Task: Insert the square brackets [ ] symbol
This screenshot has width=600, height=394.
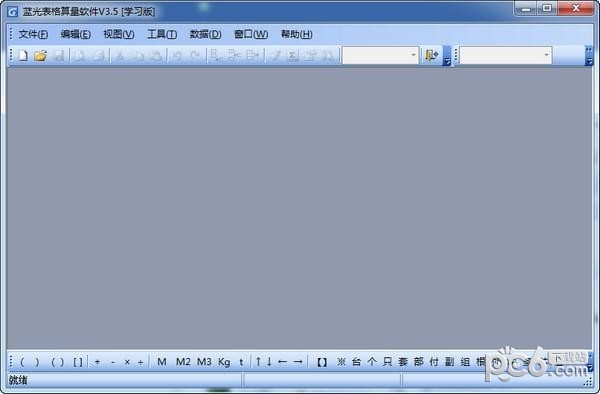Action: [78, 362]
